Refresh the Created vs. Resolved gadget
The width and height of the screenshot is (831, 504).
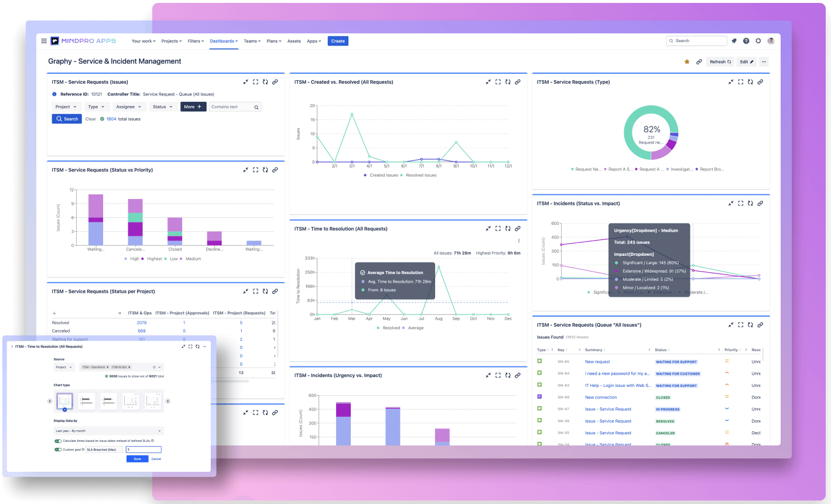coord(508,82)
